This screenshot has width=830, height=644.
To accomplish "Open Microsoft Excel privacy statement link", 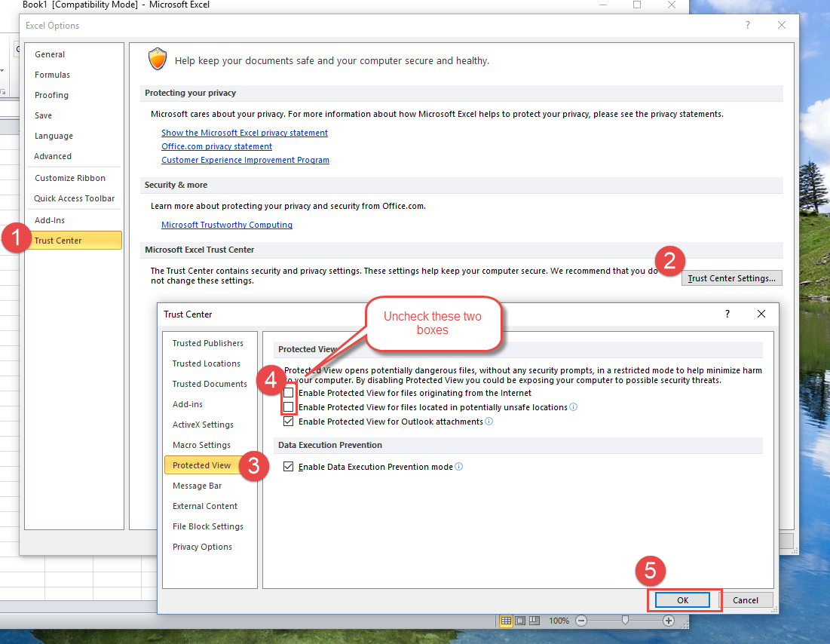I will tap(244, 133).
